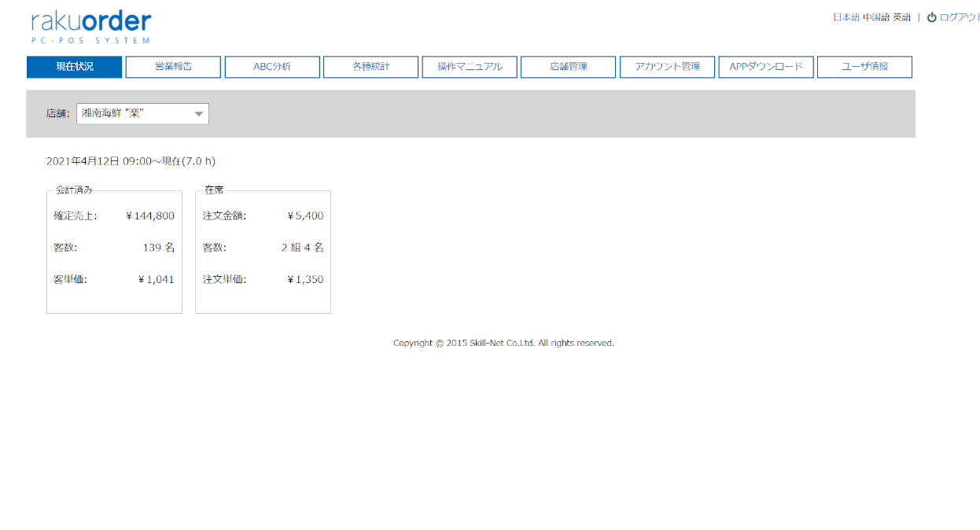Viewport: 980px width, 530px height.
Task: Switch language to 中国語
Action: pyautogui.click(x=875, y=17)
